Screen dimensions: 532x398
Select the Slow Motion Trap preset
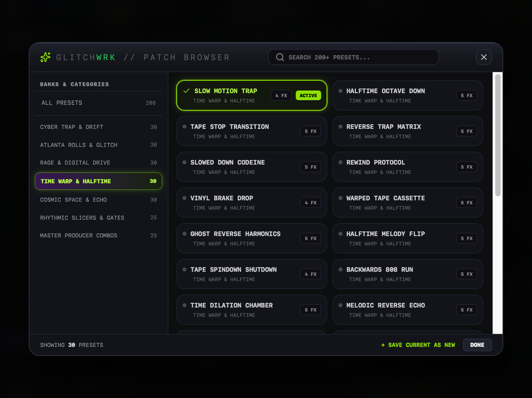pos(252,95)
